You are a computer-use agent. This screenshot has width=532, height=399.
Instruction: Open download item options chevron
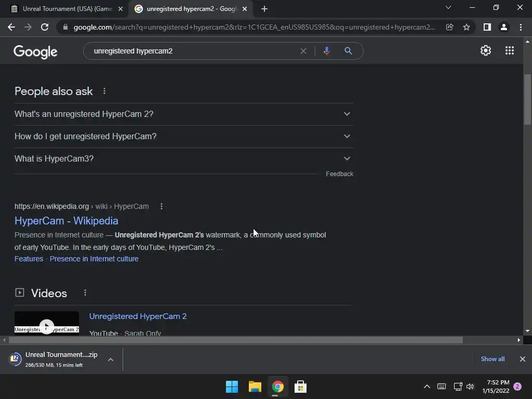[111, 360]
